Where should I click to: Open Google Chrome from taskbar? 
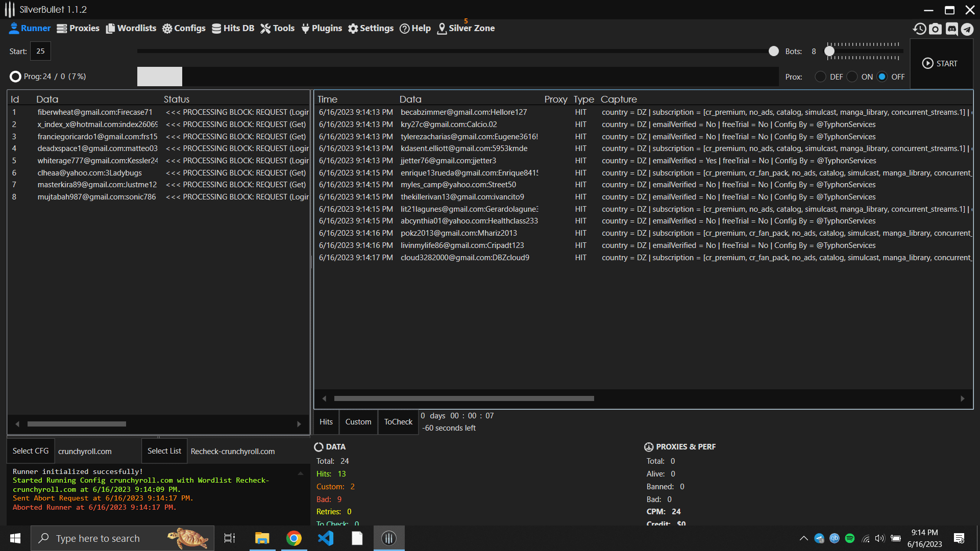294,538
